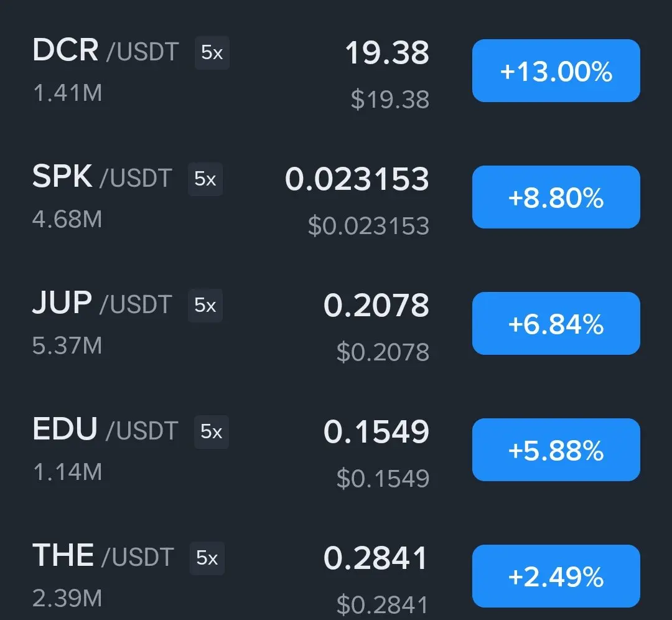Tap the +6.84% change button for JUP
This screenshot has width=672, height=620.
pos(556,323)
